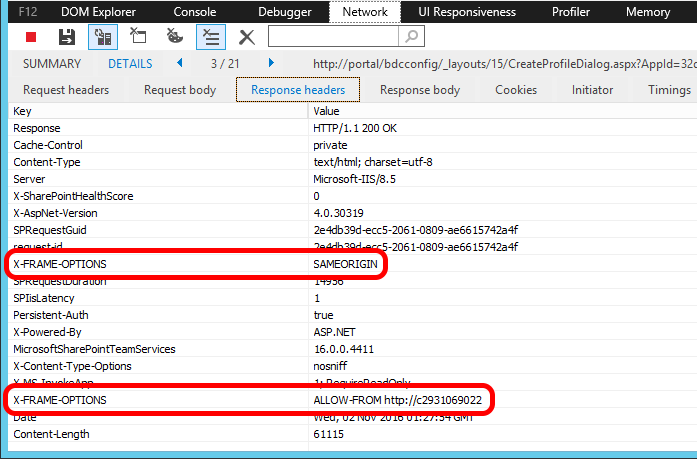
Task: Show the Request headers tab
Action: pos(66,90)
